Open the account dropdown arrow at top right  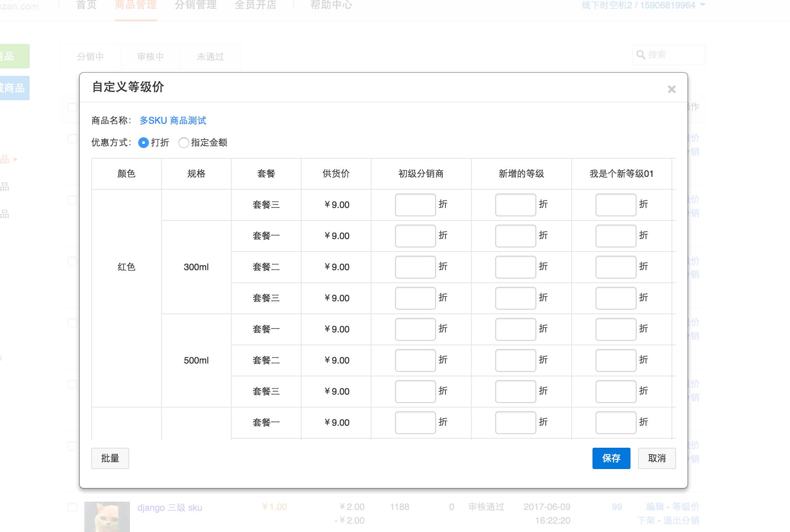[702, 5]
